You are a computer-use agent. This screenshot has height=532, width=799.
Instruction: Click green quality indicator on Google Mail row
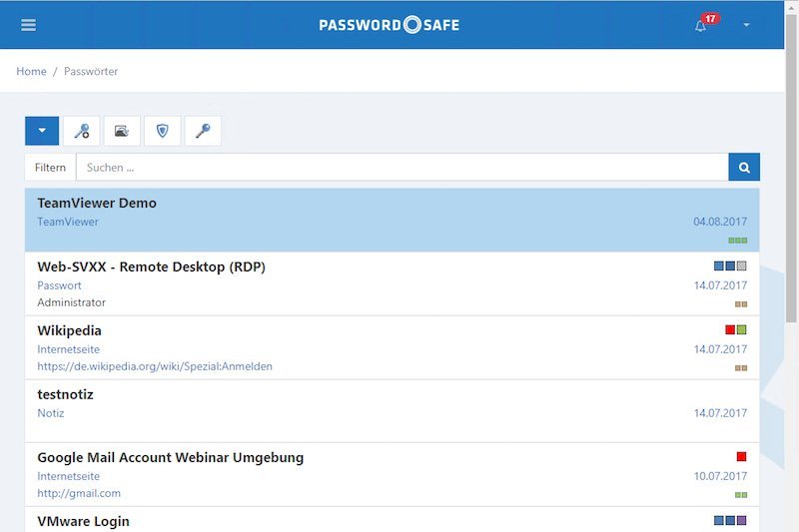[x=741, y=495]
